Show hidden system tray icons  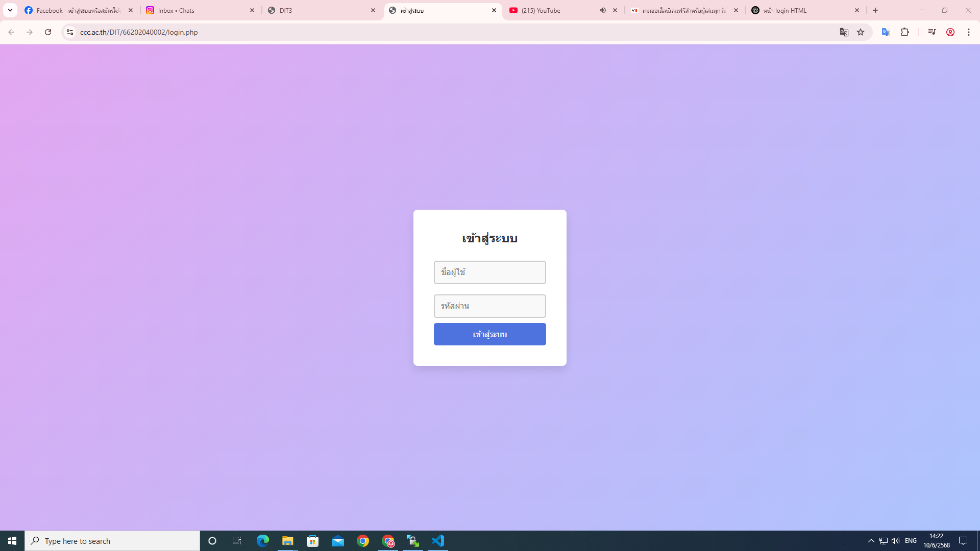(871, 541)
